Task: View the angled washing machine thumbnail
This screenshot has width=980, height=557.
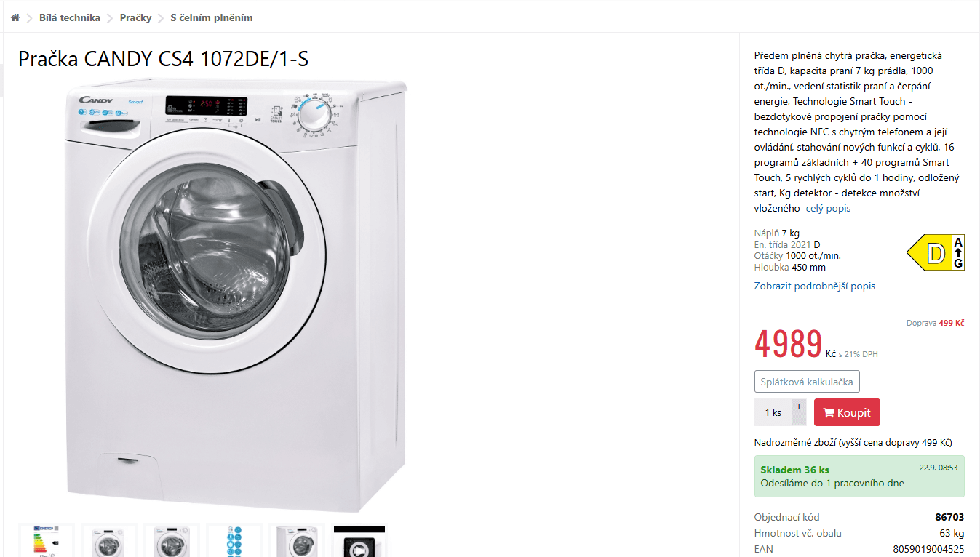Action: click(x=296, y=540)
